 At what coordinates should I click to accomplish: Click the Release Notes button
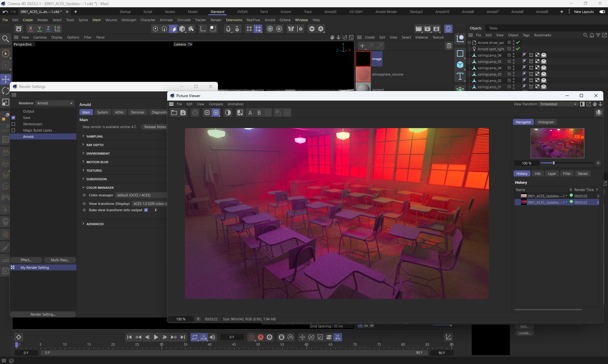coord(155,127)
